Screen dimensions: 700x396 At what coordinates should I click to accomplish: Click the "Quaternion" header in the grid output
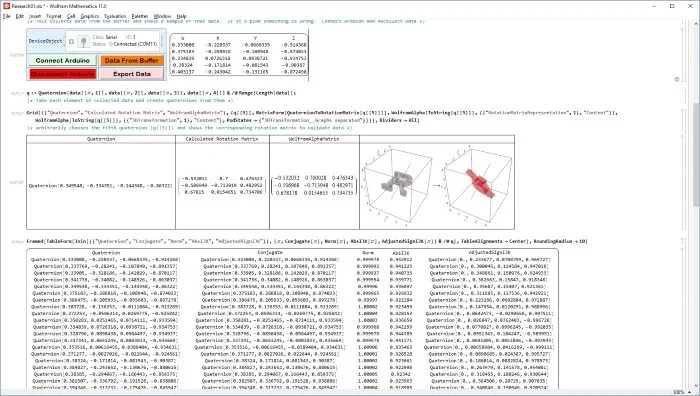pos(101,139)
